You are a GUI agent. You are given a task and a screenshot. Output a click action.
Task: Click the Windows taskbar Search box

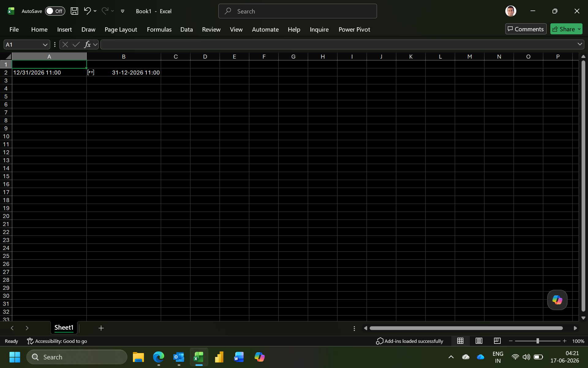point(77,357)
